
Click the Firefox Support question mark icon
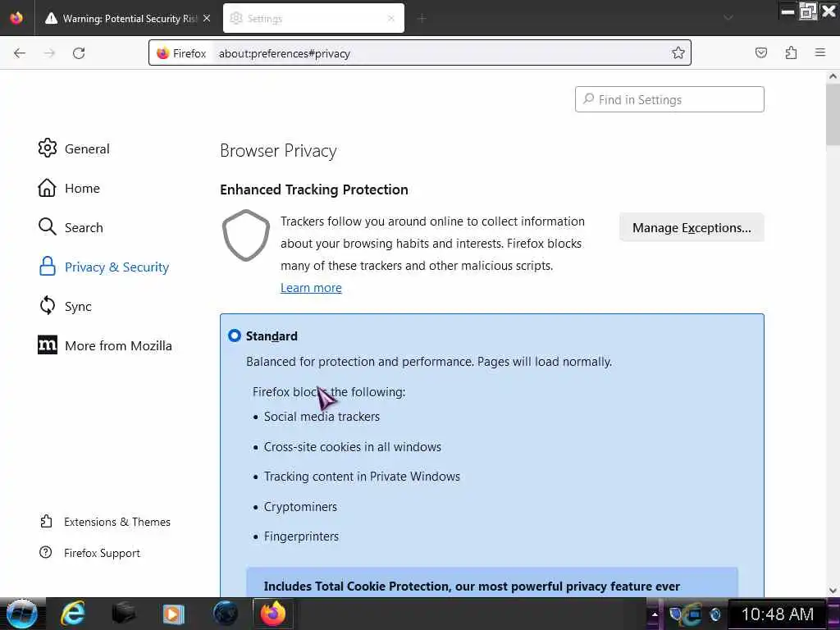[46, 552]
